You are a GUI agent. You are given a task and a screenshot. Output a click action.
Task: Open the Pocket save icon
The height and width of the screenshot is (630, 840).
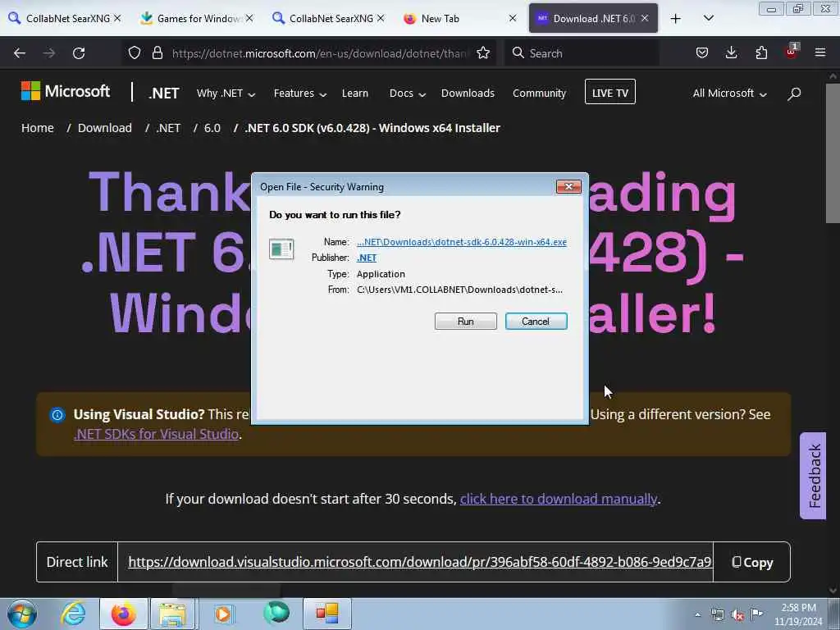[702, 53]
